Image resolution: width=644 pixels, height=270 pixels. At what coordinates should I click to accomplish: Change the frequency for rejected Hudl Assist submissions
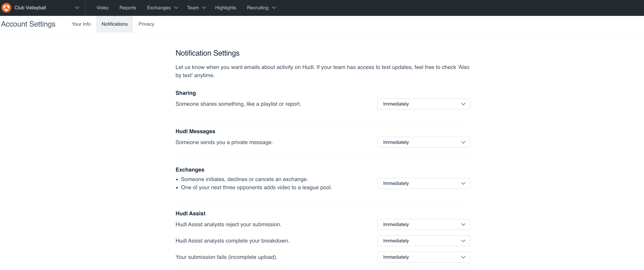click(x=423, y=224)
